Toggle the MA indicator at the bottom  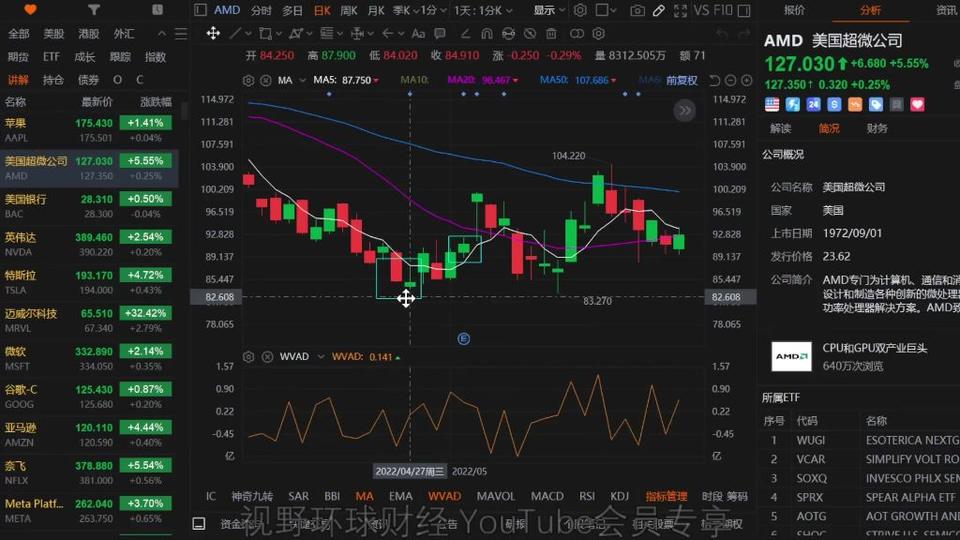[364, 496]
